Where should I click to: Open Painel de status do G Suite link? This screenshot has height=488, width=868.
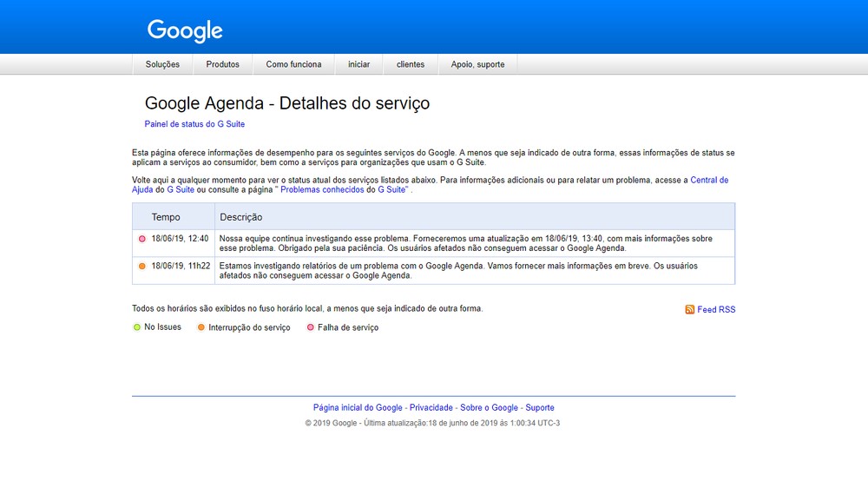(194, 124)
